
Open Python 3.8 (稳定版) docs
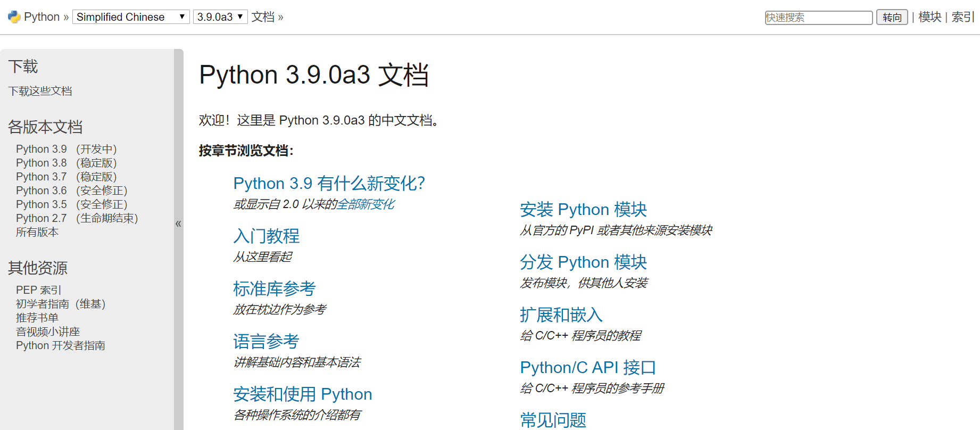pyautogui.click(x=67, y=163)
